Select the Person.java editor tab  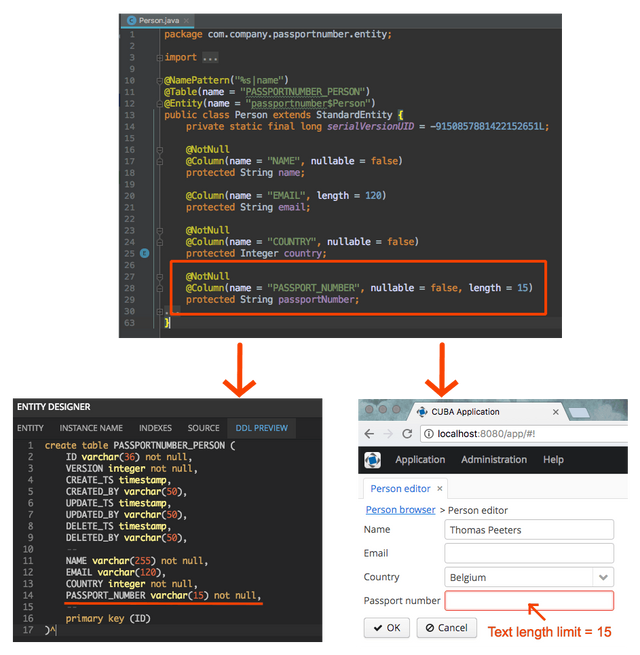pos(157,20)
